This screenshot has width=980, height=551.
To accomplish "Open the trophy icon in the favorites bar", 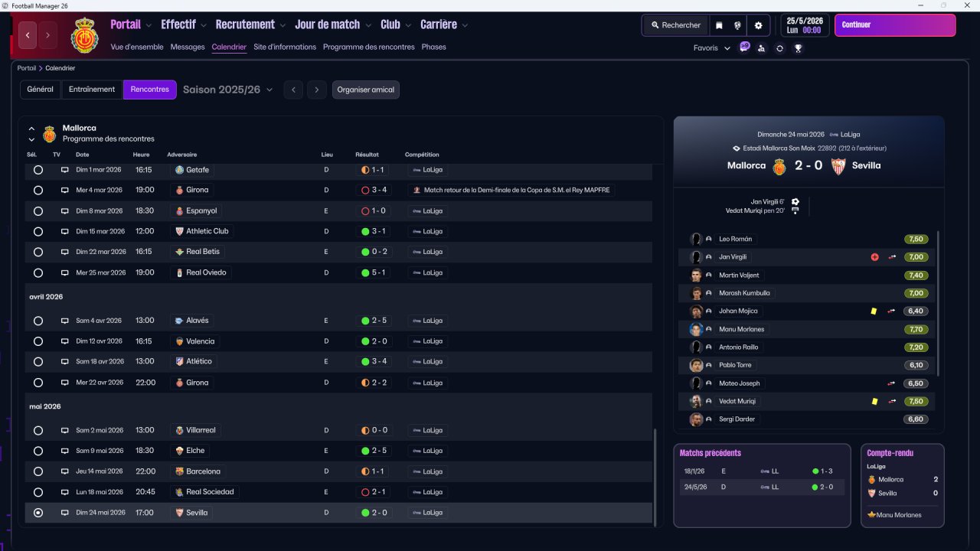I will [798, 48].
